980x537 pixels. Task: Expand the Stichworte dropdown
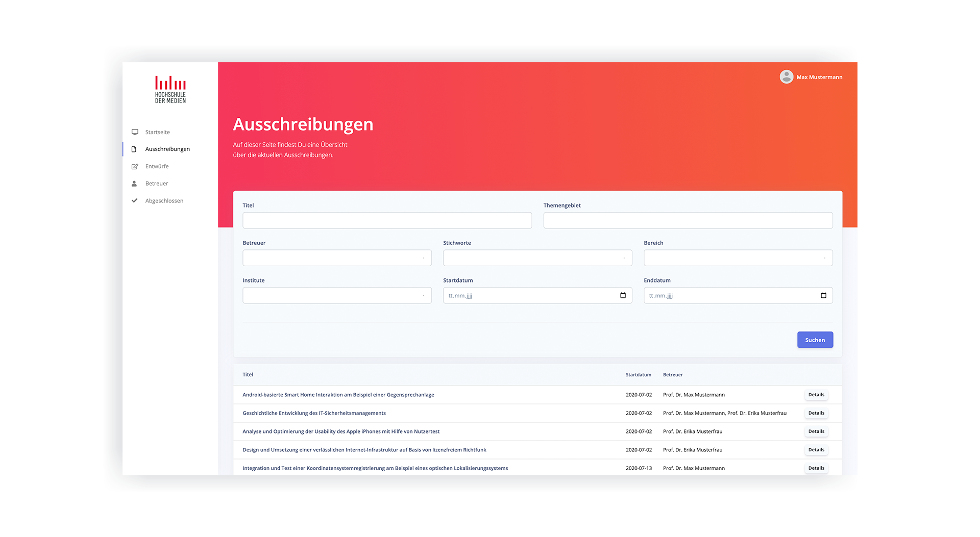click(x=537, y=258)
